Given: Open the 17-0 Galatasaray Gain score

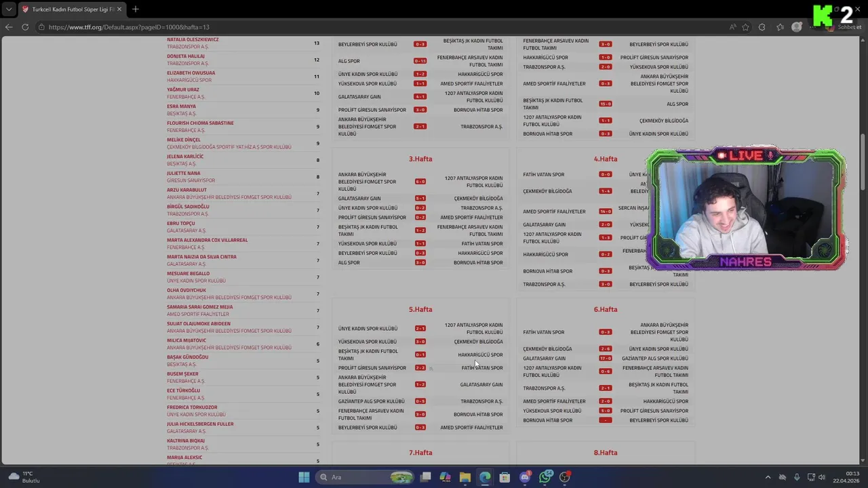Looking at the screenshot, I should [606, 359].
